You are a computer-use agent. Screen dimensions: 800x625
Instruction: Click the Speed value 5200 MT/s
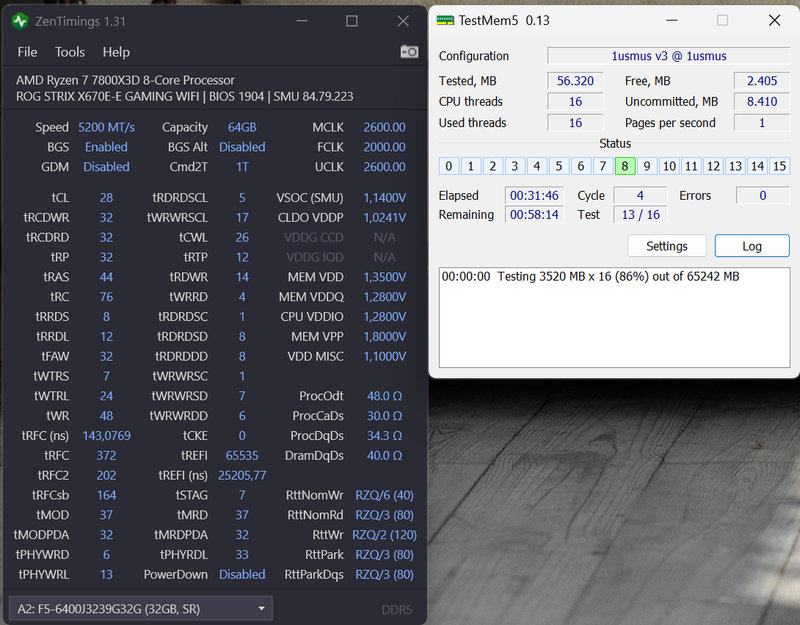click(106, 127)
